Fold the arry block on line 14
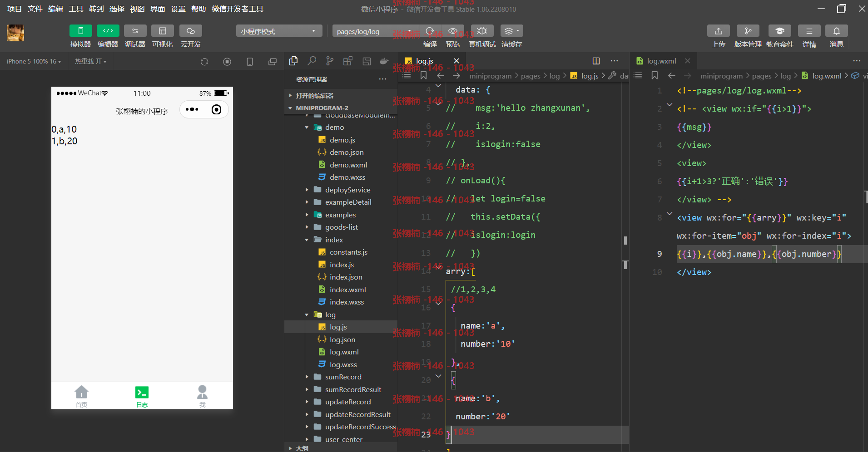The width and height of the screenshot is (868, 452). [x=438, y=267]
